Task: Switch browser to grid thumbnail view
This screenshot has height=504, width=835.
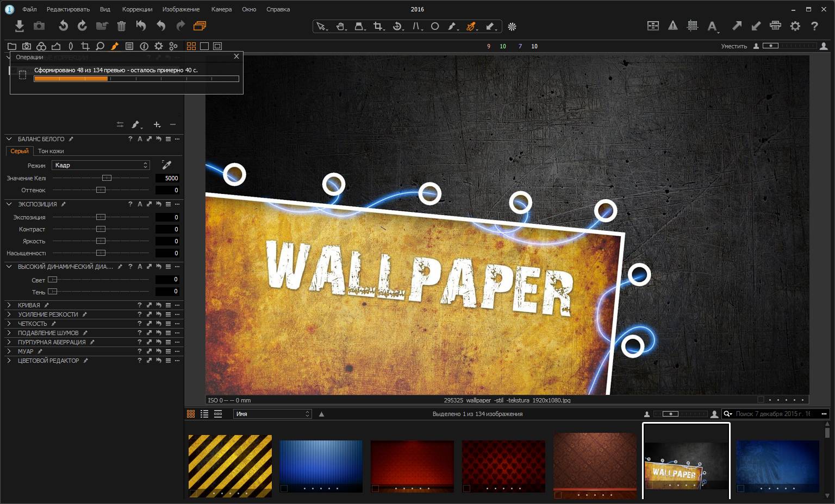Action: point(191,414)
